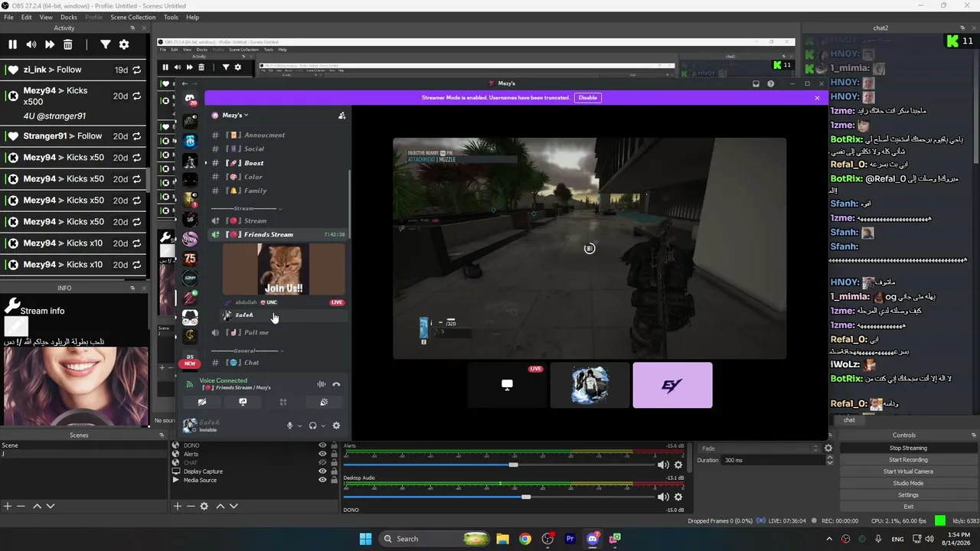Hide the Media Source layer

tap(322, 480)
